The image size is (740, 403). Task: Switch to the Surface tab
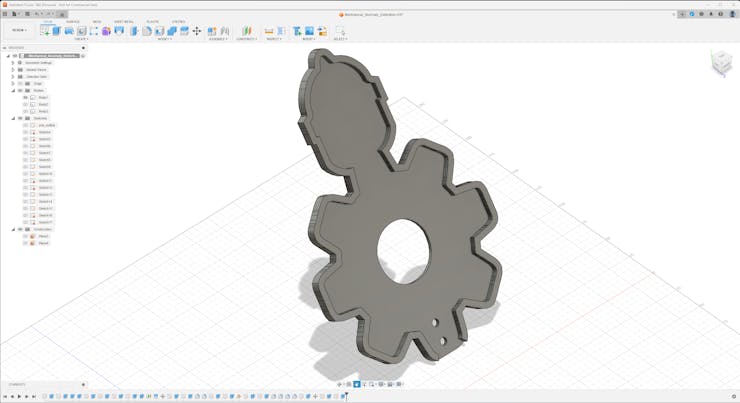pyautogui.click(x=73, y=22)
